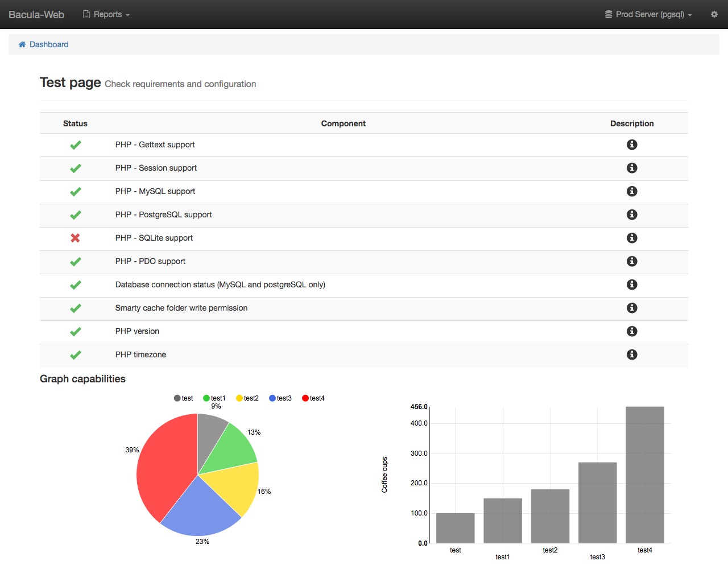Viewport: 728px width, 569px height.
Task: Click info icon for PHP timezone row
Action: coord(631,354)
